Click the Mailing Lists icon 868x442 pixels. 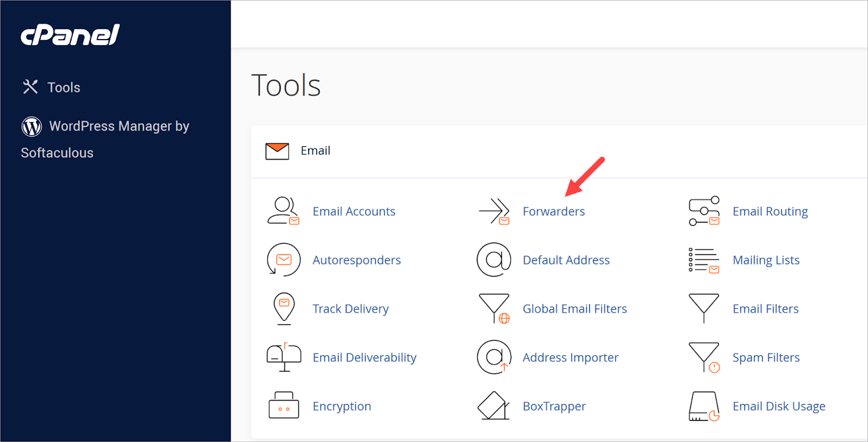[x=704, y=260]
